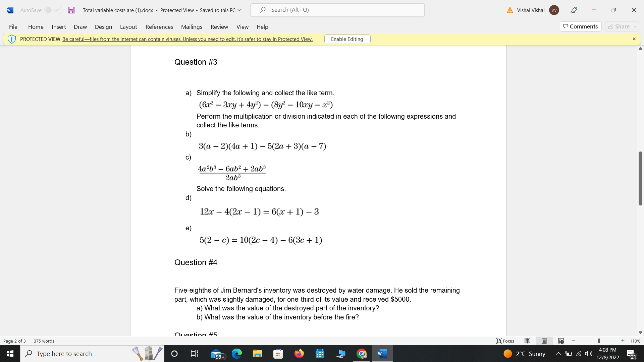Enable Focus mode in the status bar
The height and width of the screenshot is (362, 644).
coord(505,341)
